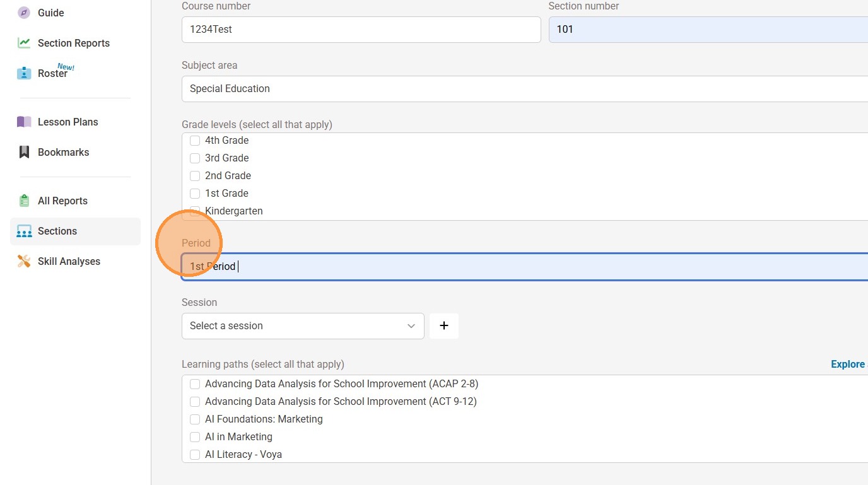
Task: Click the Bookmarks ribbon icon
Action: point(24,152)
